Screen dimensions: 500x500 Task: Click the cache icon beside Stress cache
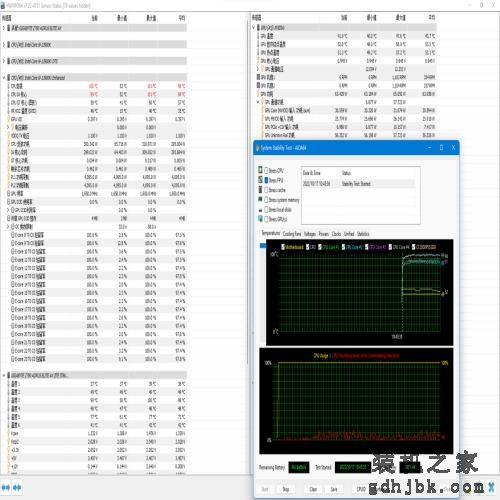click(260, 189)
